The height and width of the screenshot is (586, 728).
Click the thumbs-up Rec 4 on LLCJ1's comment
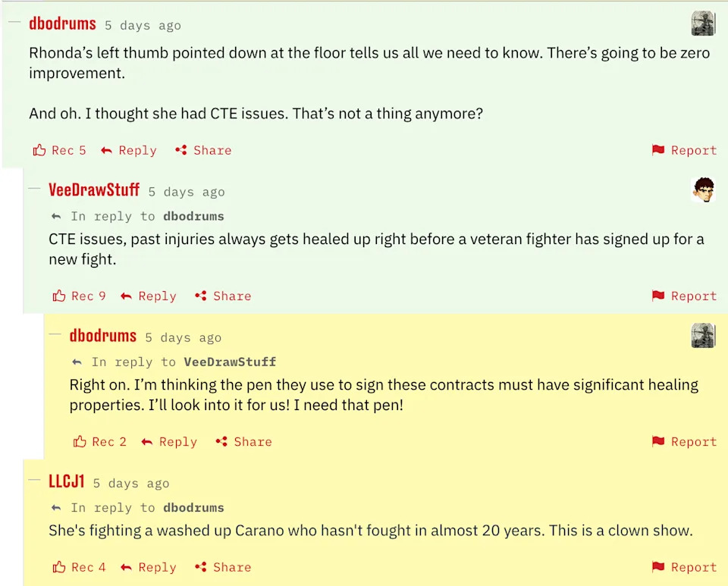coord(59,567)
